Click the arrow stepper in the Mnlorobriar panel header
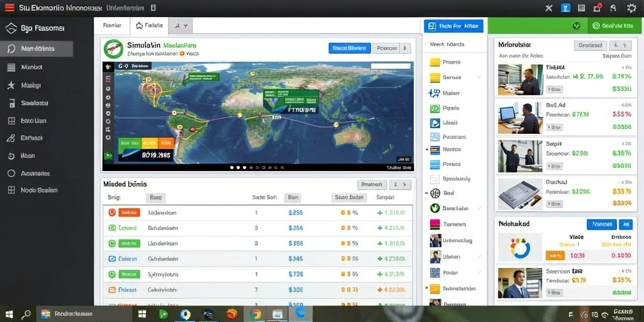 (620, 45)
